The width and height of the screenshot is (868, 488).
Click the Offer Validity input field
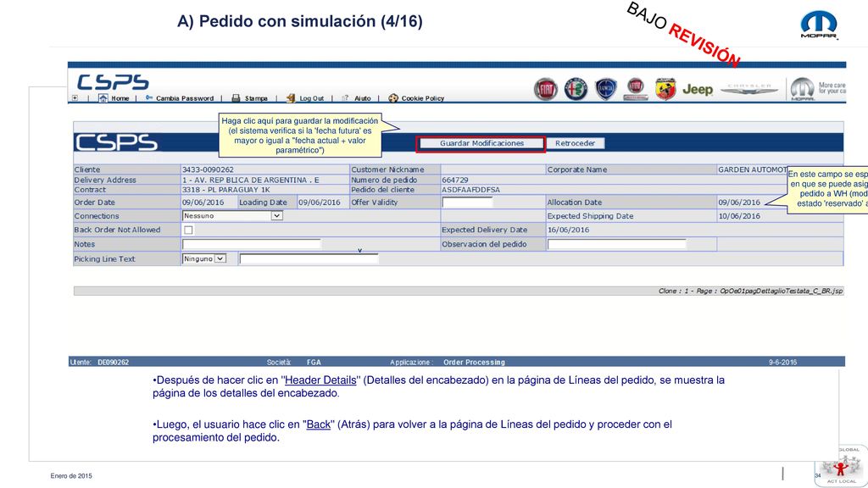(x=467, y=202)
